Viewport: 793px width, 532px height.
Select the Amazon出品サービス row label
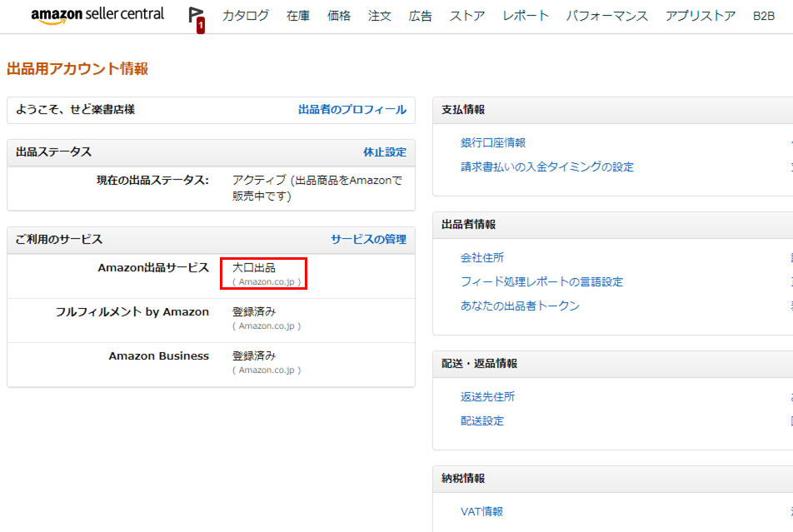click(x=153, y=267)
